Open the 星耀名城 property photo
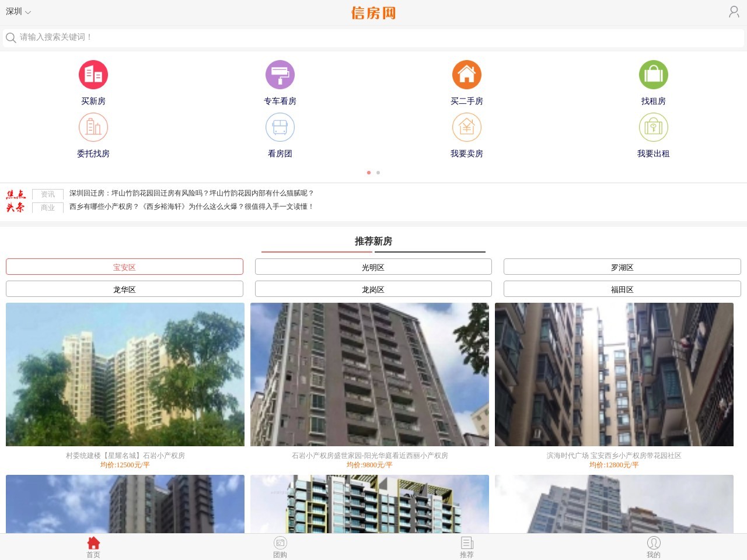This screenshot has width=747, height=560. tap(125, 374)
